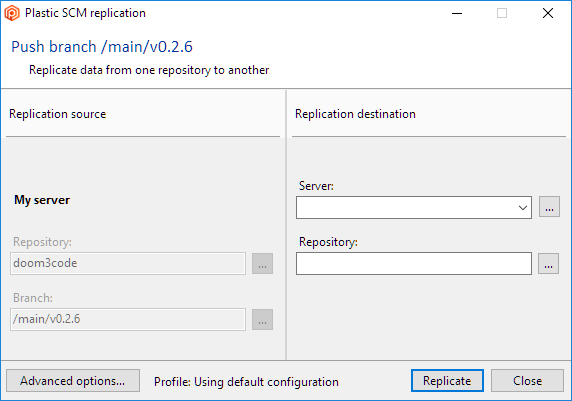
Task: Click 'Replicate data from one repository' subtitle
Action: 149,70
